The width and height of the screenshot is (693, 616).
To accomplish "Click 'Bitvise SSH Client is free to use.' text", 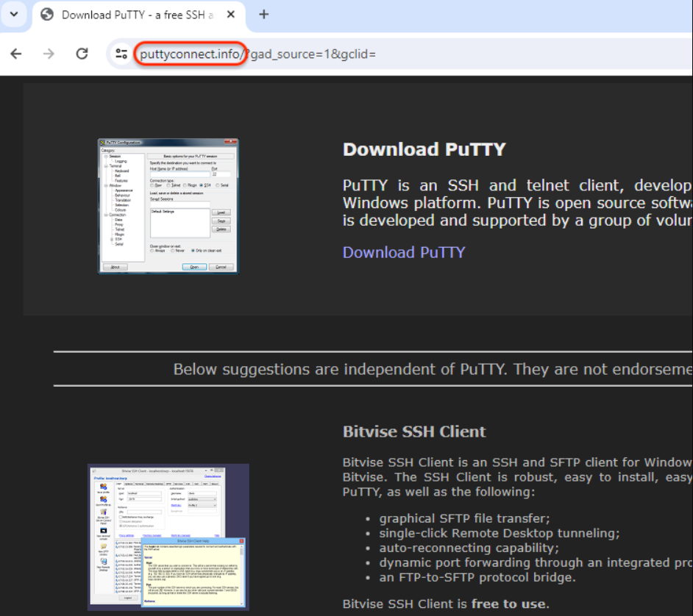I will point(446,604).
